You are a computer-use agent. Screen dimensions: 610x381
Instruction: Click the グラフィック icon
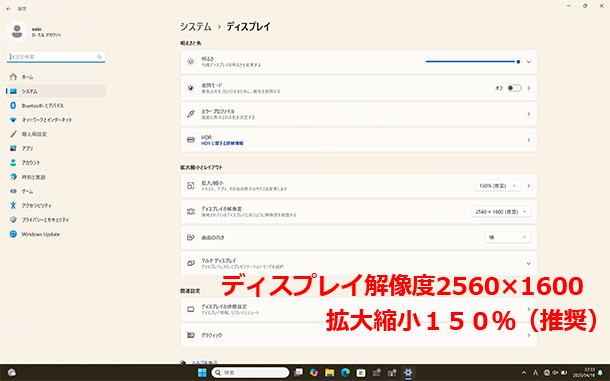(x=191, y=335)
